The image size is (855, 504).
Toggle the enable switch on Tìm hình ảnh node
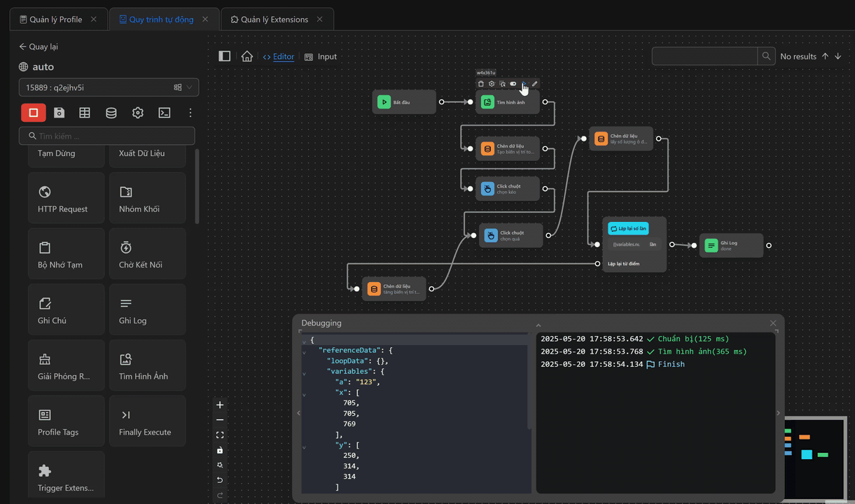coord(513,84)
